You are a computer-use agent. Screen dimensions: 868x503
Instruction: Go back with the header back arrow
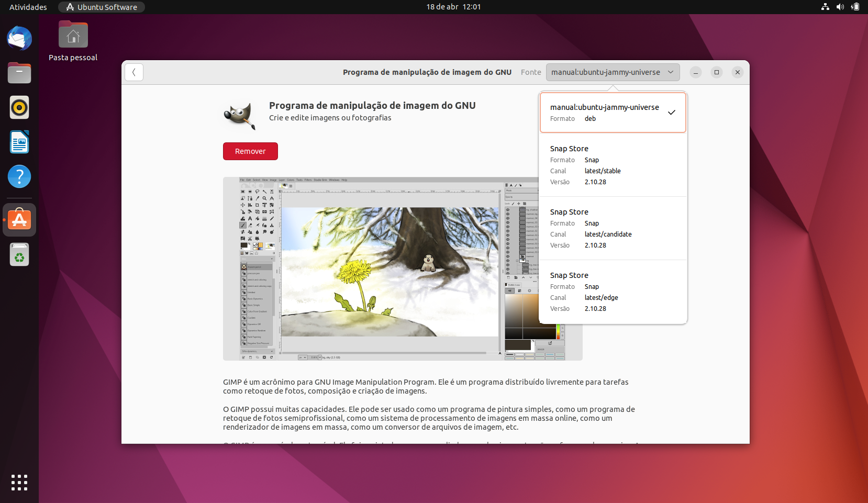134,72
